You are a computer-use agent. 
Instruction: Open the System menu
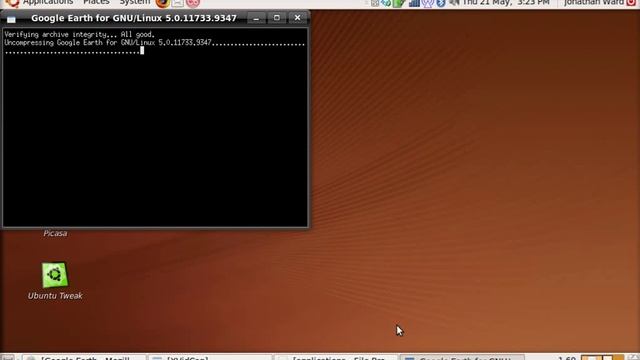click(x=135, y=2)
